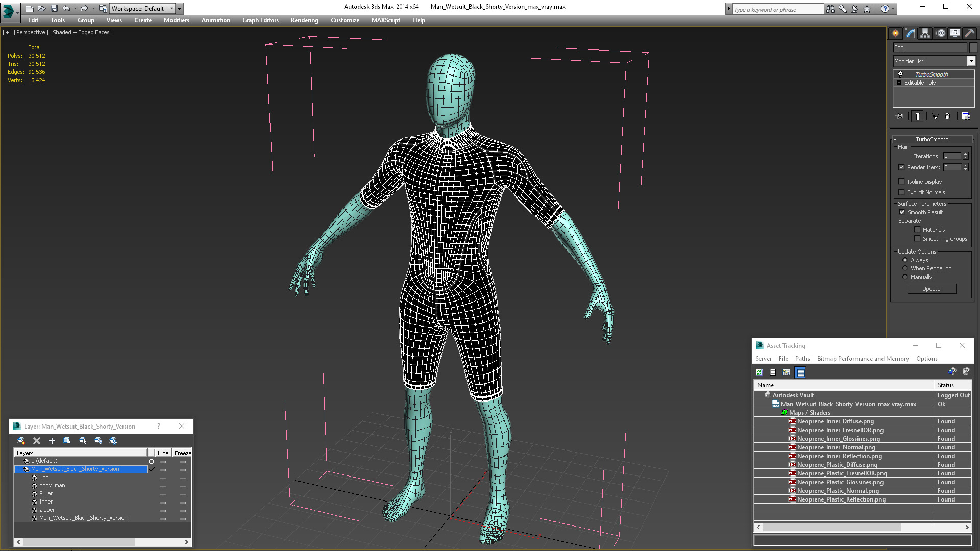This screenshot has width=980, height=551.
Task: Click Create New Layer icon
Action: tap(21, 441)
